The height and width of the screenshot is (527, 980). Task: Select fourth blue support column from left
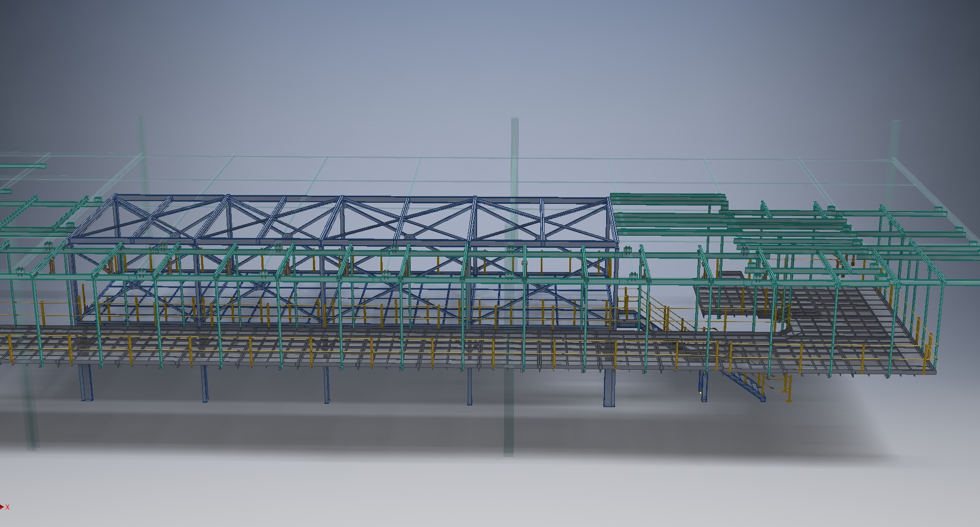pos(471,387)
